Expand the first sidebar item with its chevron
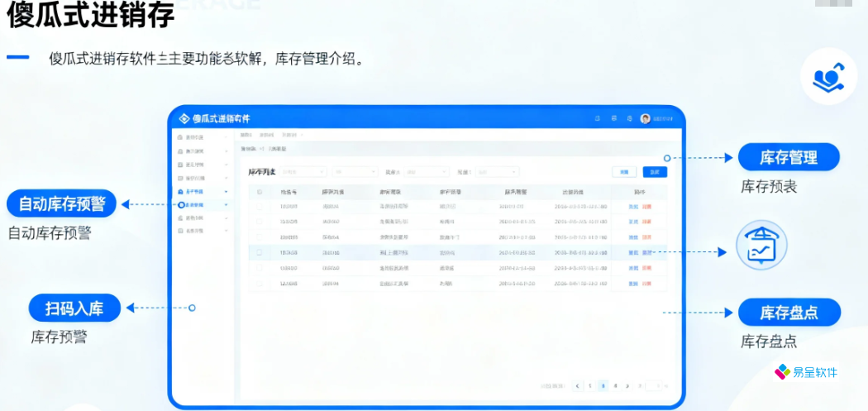 (226, 136)
